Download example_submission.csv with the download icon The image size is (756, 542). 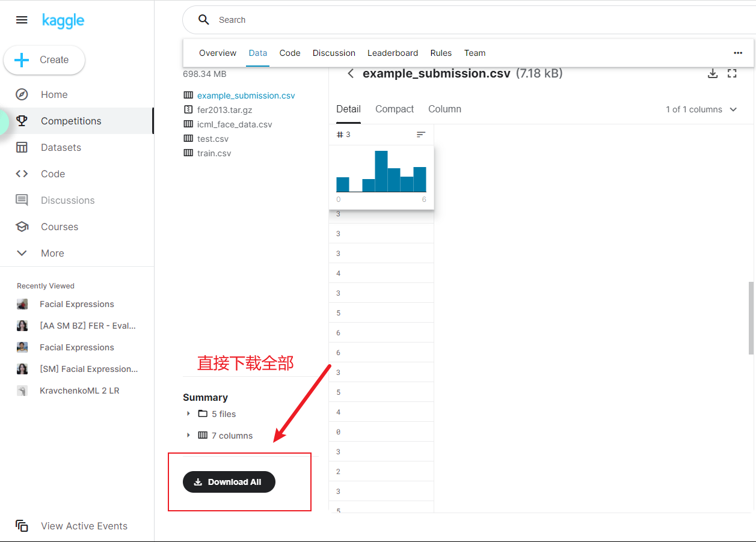point(713,73)
